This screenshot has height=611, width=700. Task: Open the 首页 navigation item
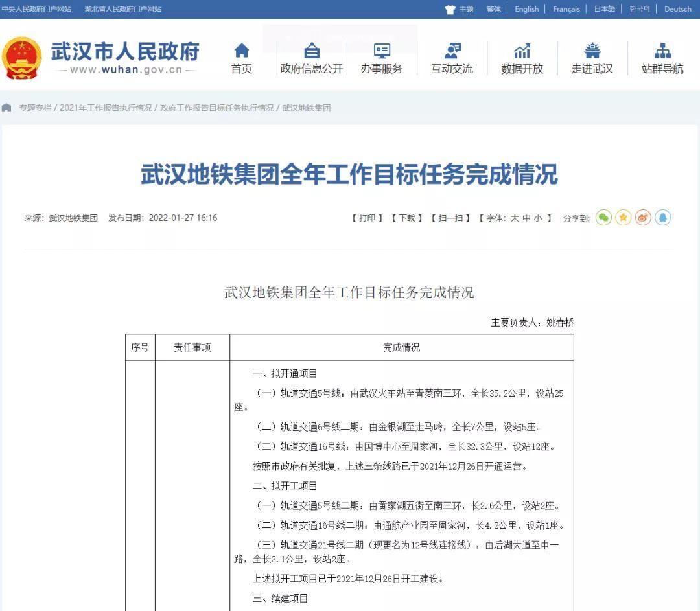click(242, 69)
